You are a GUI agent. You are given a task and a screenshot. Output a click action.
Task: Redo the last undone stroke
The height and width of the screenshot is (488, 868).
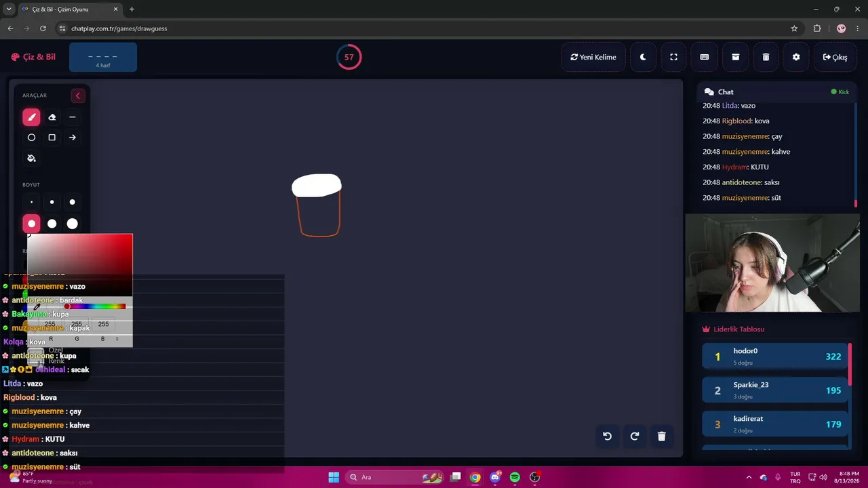[x=634, y=436]
